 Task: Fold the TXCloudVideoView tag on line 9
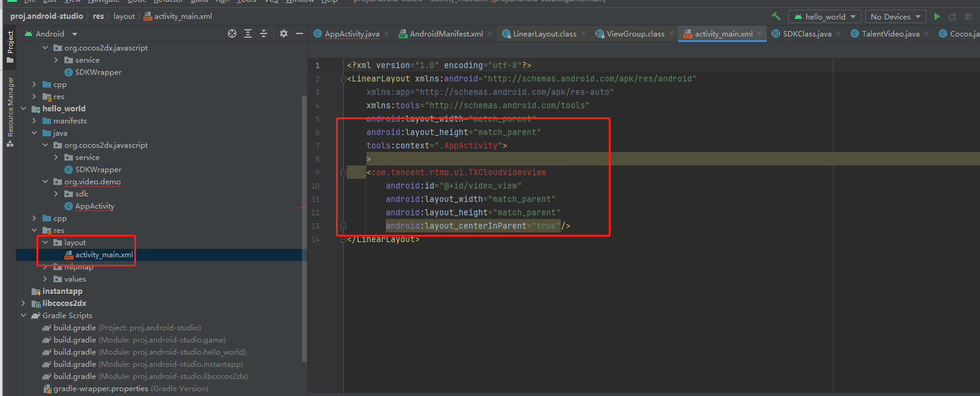(x=343, y=172)
